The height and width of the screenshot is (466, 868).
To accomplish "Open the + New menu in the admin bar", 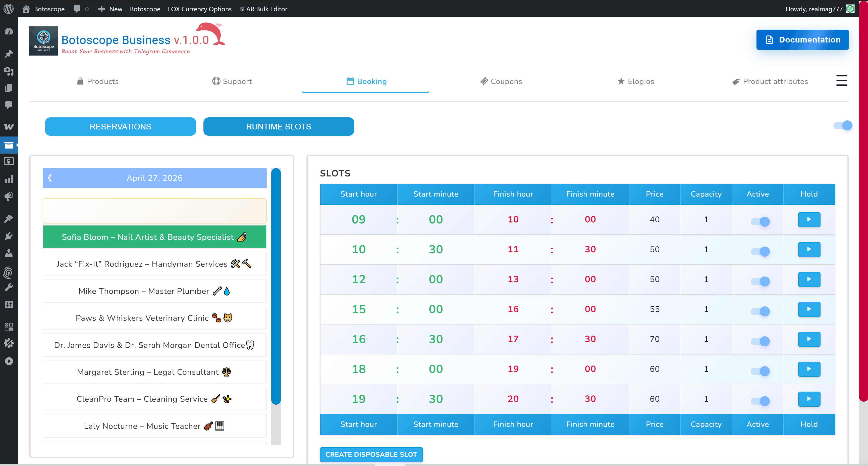I will coord(110,9).
